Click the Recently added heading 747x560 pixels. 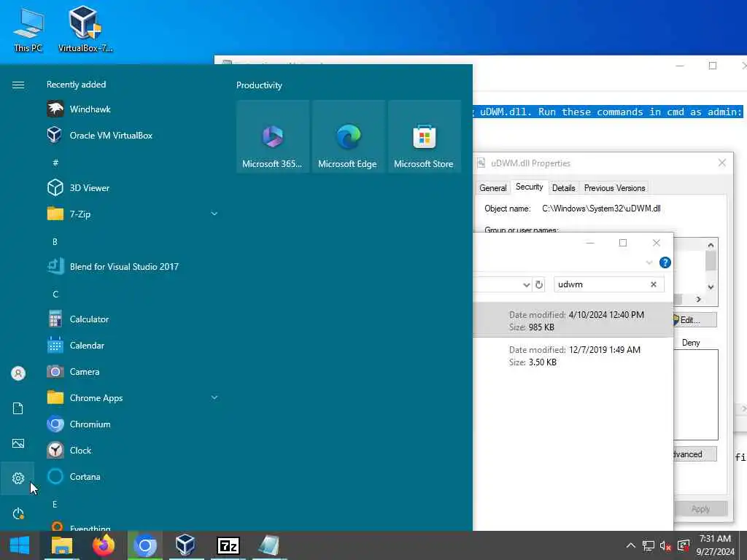[76, 85]
